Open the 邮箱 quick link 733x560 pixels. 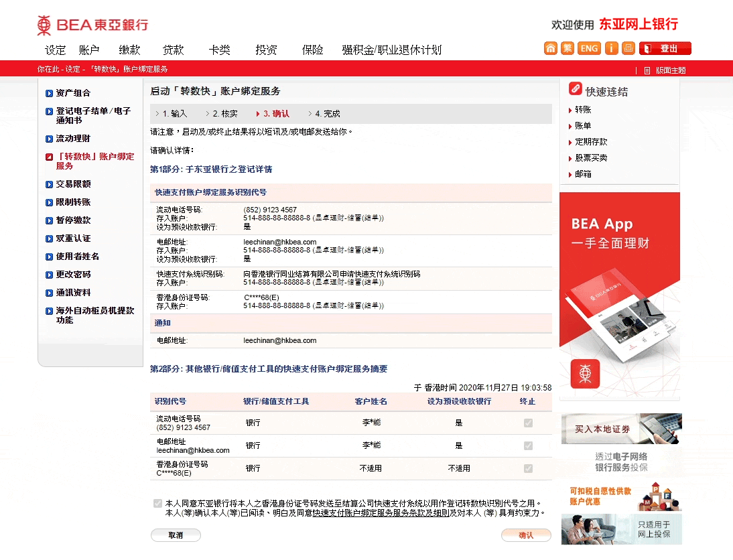(x=583, y=174)
